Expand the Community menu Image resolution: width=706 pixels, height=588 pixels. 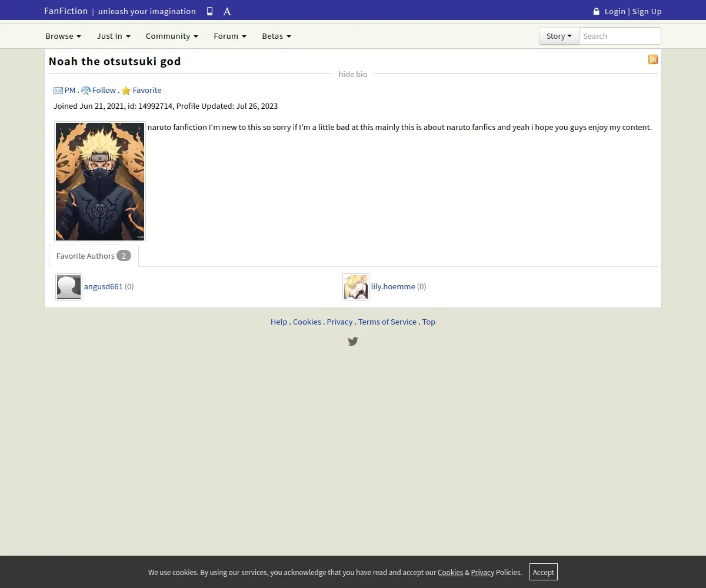coord(172,36)
